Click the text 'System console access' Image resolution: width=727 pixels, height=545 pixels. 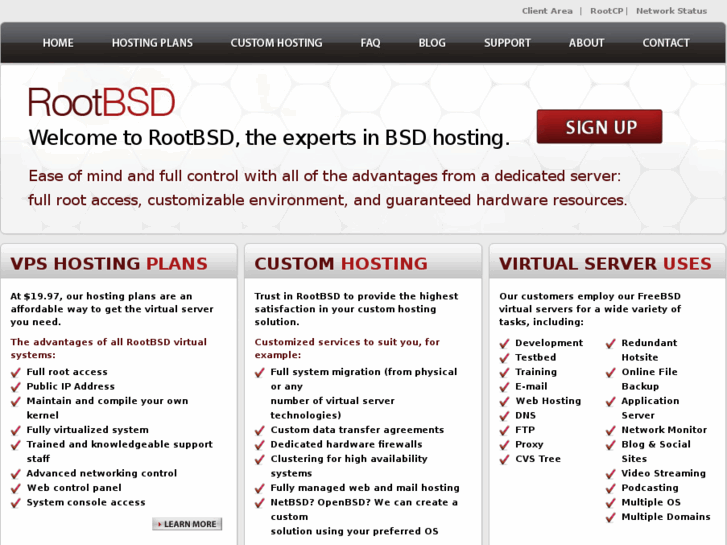coord(86,502)
